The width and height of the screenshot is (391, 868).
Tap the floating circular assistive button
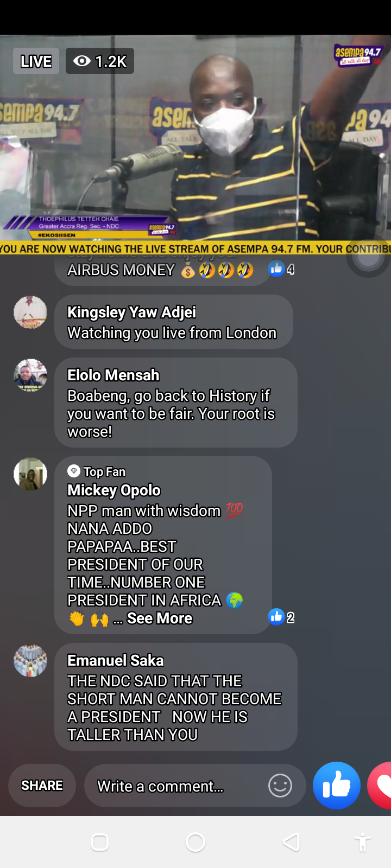pyautogui.click(x=368, y=257)
